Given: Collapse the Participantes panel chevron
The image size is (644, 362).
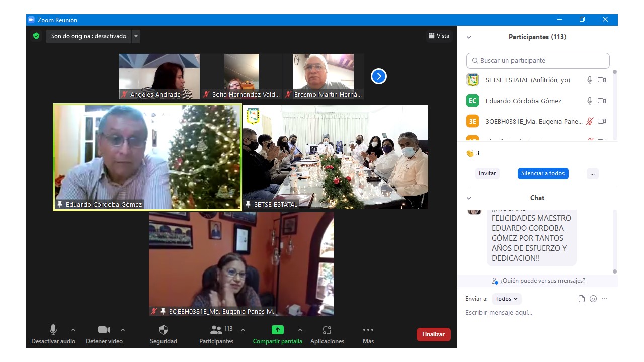Looking at the screenshot, I should coord(469,37).
